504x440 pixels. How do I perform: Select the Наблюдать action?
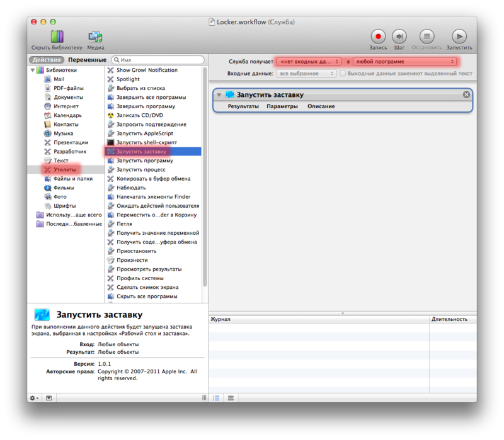click(131, 188)
